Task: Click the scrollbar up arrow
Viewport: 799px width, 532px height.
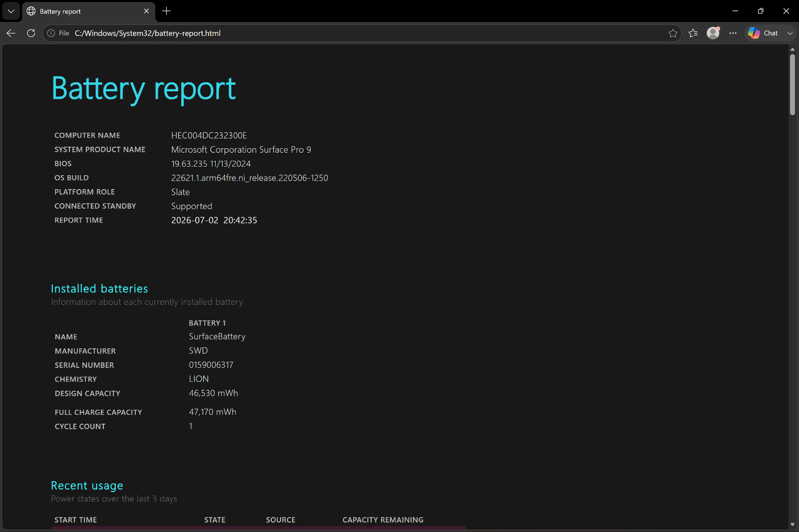Action: click(x=793, y=49)
